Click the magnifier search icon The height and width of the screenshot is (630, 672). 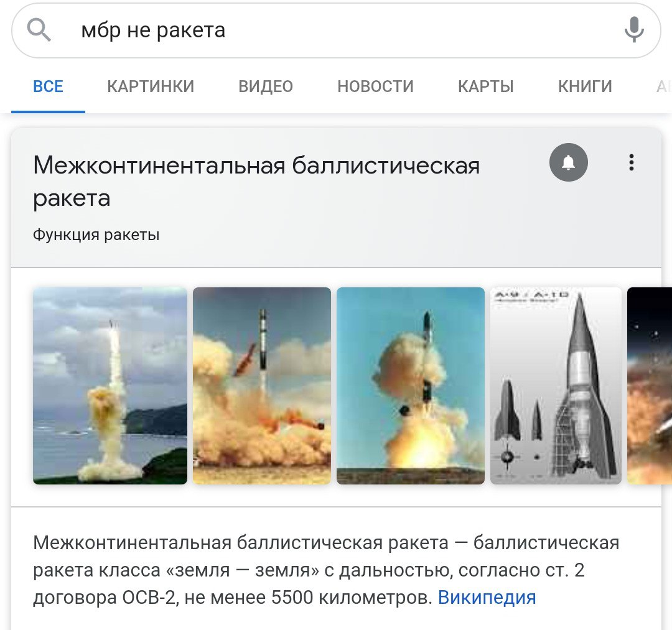pos(39,30)
